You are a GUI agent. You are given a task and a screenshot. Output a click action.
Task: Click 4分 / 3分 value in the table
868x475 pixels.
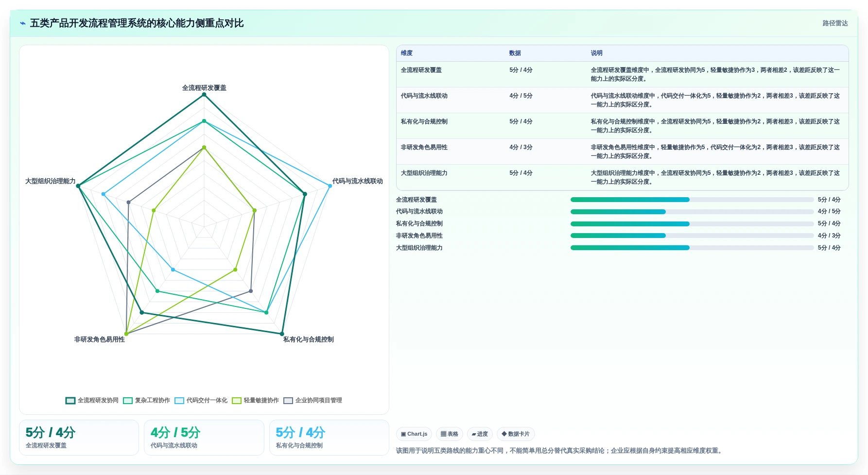click(521, 147)
